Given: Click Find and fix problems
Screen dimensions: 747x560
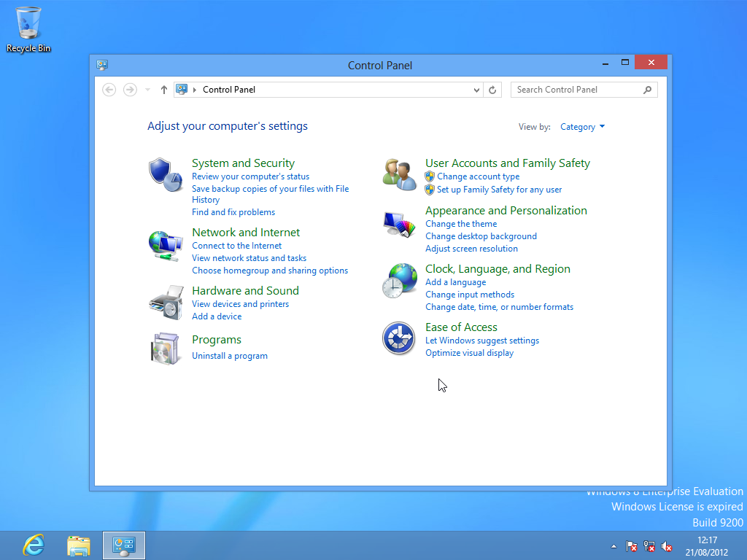Looking at the screenshot, I should pos(233,212).
